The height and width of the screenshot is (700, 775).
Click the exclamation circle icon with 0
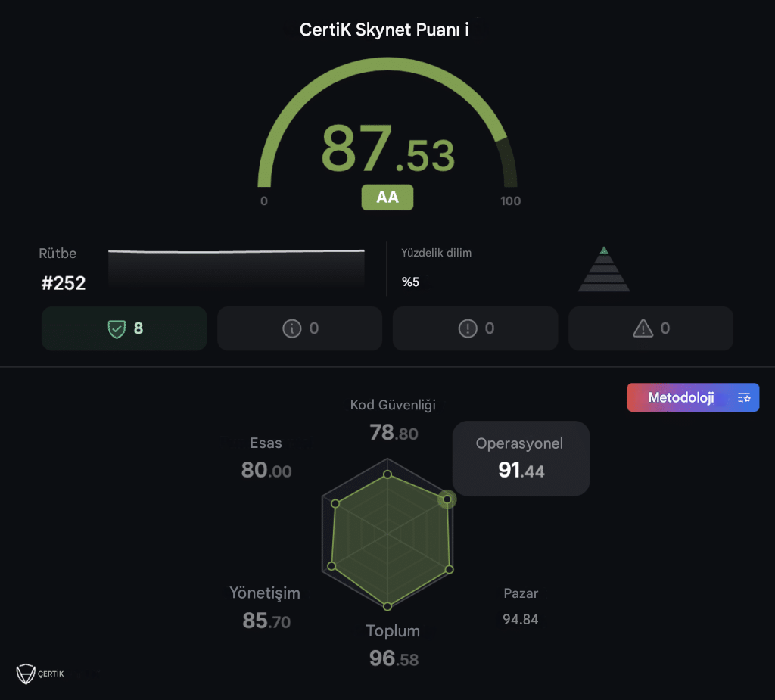click(468, 328)
